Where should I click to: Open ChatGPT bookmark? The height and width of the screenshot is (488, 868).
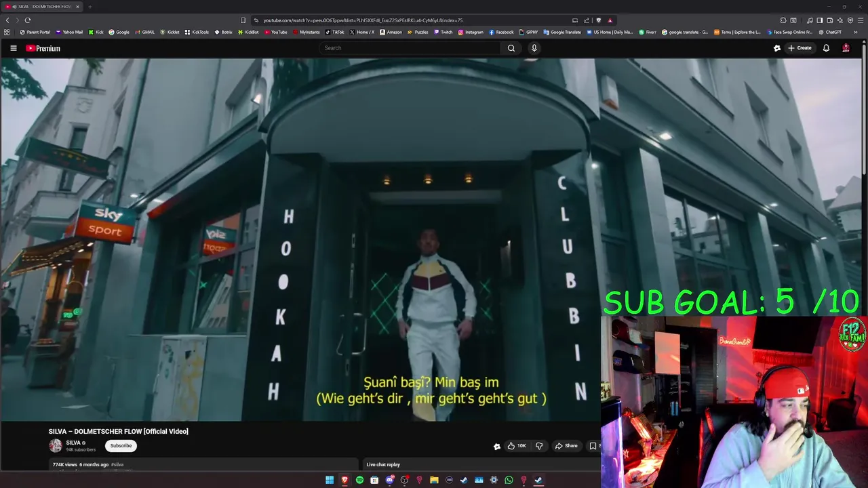coord(830,32)
